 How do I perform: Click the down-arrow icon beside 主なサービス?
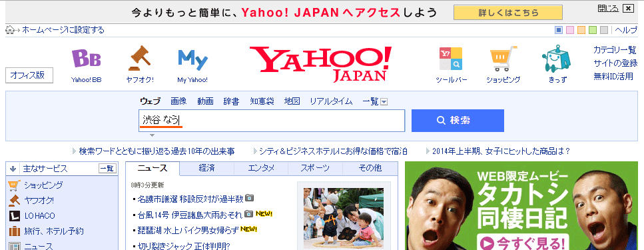13,169
